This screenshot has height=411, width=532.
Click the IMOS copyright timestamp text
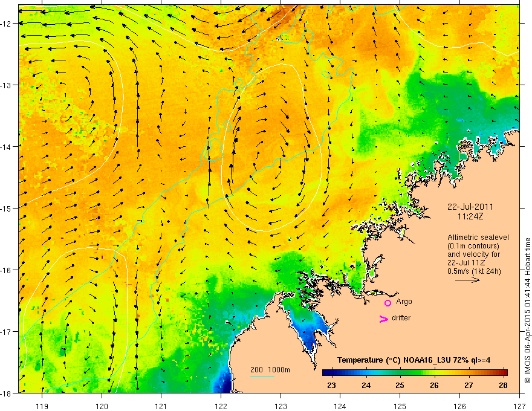pos(527,311)
